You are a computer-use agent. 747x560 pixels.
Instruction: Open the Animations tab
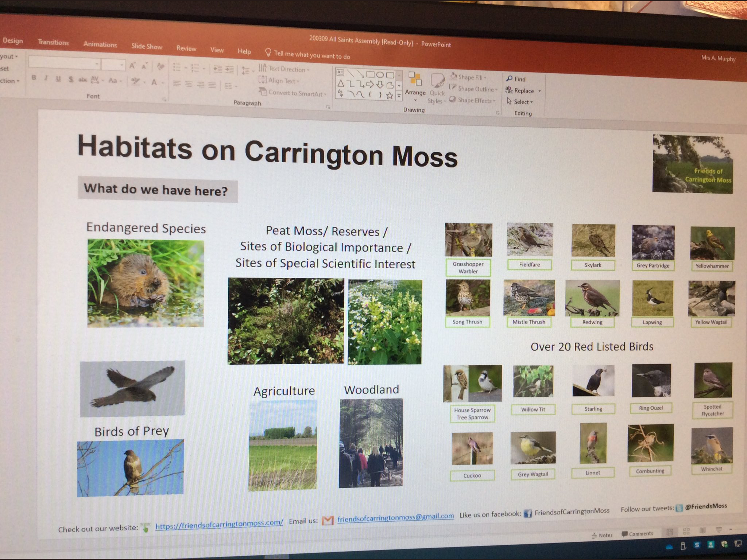(100, 44)
